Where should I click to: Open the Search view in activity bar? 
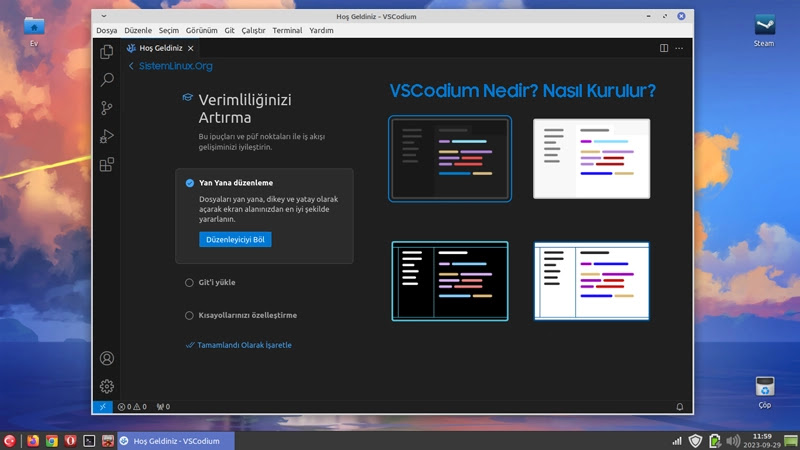point(107,80)
